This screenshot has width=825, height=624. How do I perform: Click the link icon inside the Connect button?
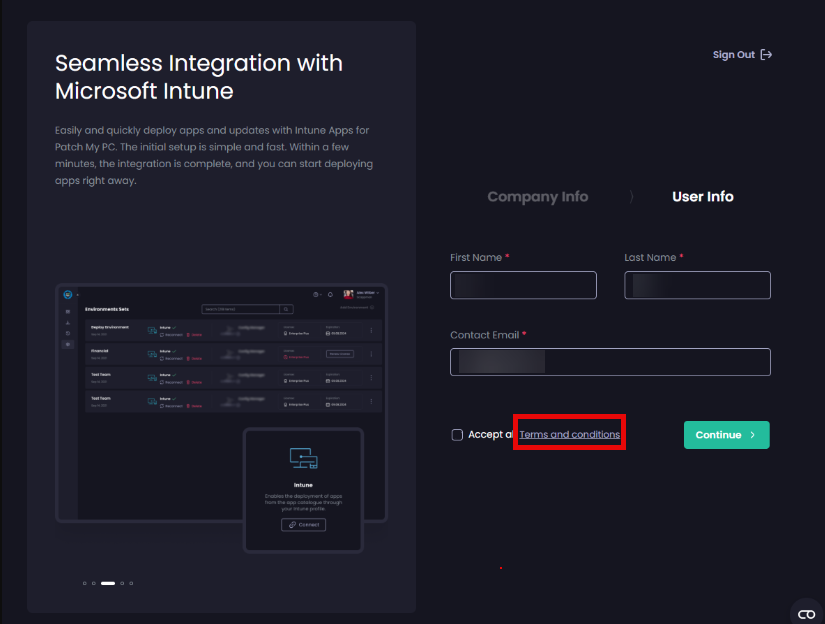click(292, 524)
